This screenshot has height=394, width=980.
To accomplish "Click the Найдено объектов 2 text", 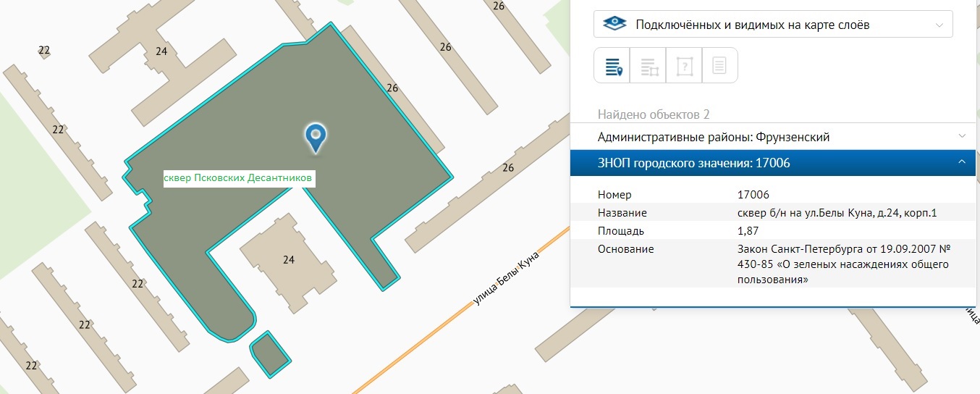I will 654,114.
